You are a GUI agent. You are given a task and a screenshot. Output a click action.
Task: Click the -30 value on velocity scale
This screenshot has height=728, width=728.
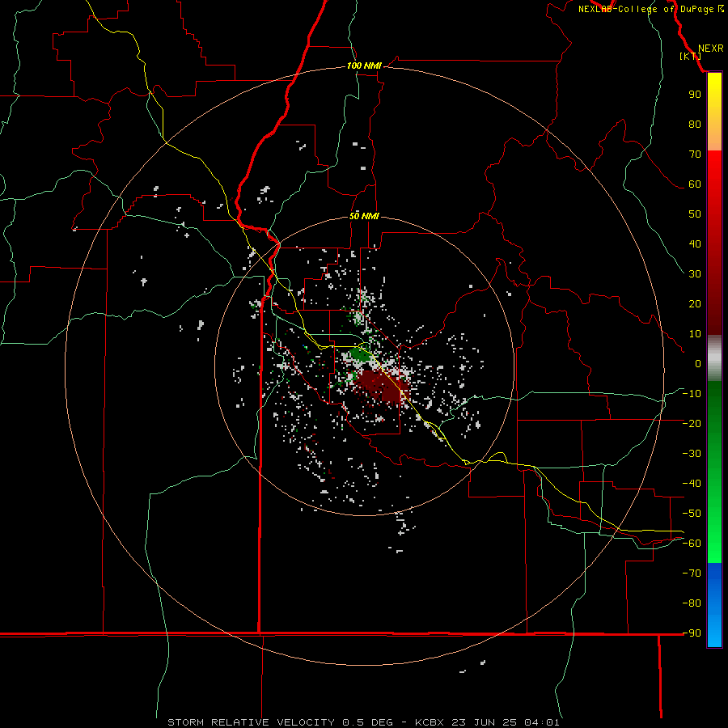(x=692, y=454)
